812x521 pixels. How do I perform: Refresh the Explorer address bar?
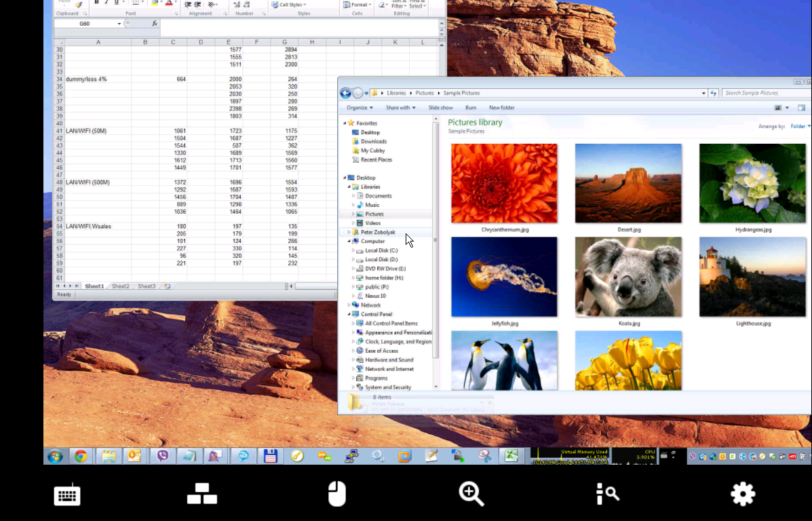click(714, 93)
